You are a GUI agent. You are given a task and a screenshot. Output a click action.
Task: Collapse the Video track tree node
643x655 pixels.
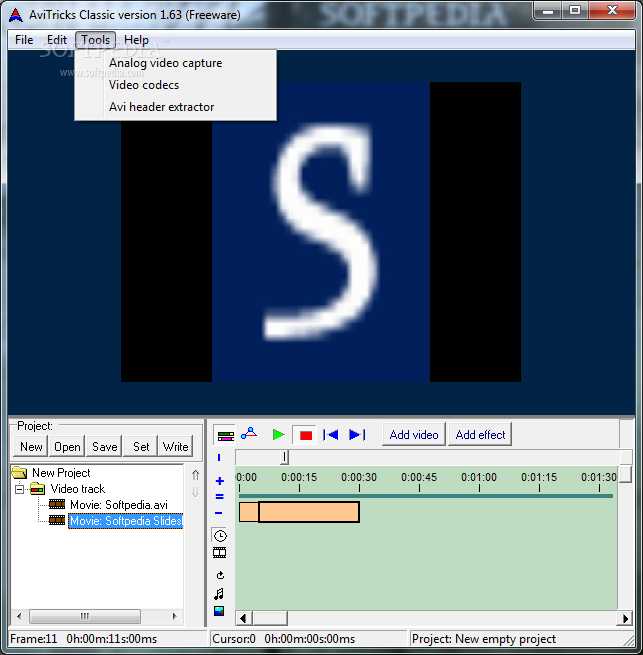pos(19,489)
